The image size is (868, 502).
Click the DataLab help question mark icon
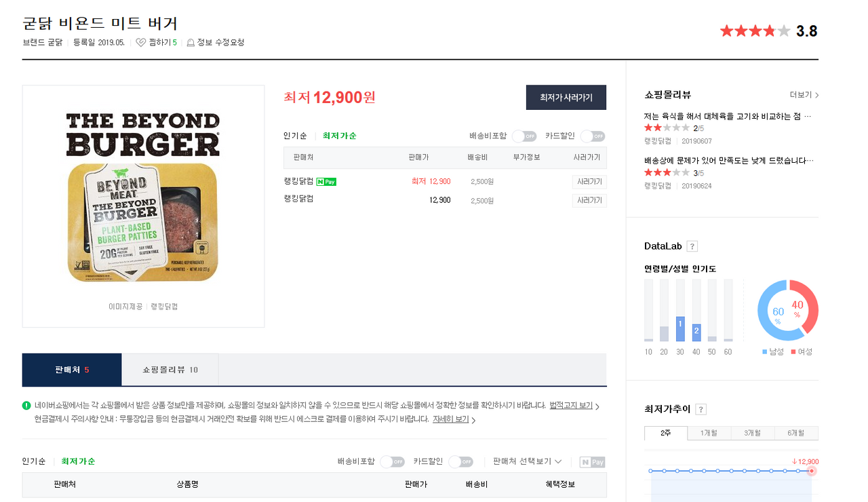[692, 246]
